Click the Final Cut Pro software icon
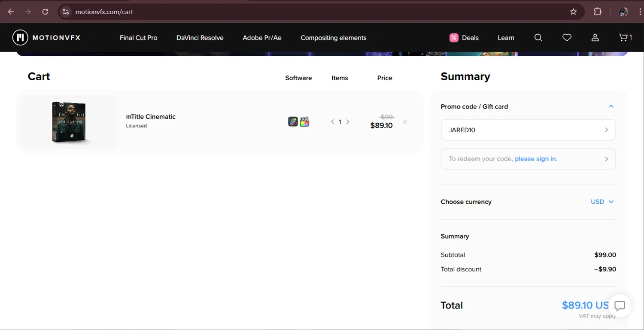Viewport: 644px width, 330px height. point(304,122)
